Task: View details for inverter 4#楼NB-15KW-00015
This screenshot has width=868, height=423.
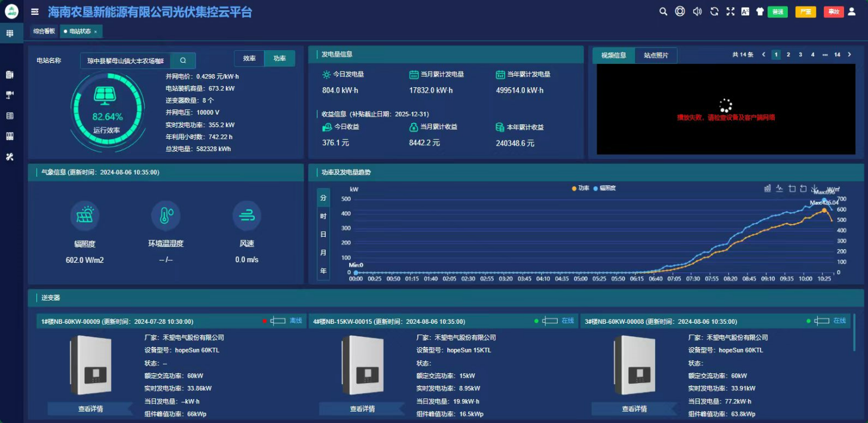Action: (362, 409)
